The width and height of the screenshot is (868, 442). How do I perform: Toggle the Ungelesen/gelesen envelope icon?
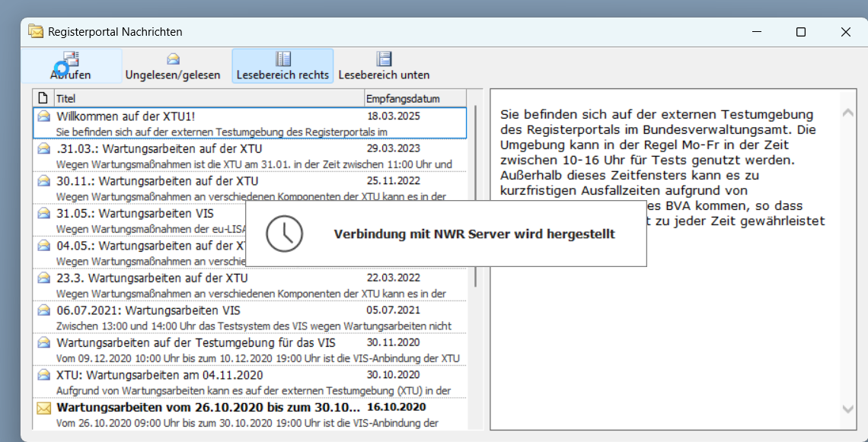pyautogui.click(x=173, y=59)
